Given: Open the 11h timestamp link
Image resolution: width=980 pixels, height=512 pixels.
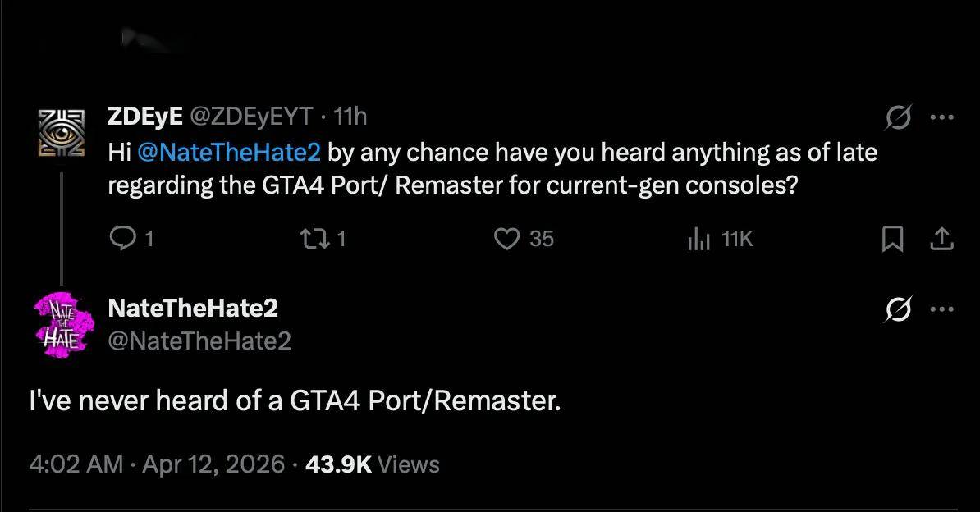Looking at the screenshot, I should [x=350, y=117].
